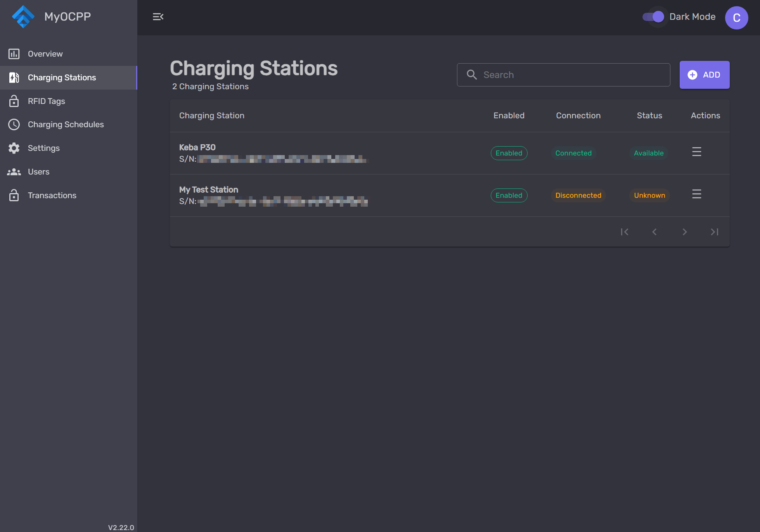Open the Charging Schedules clock icon
760x532 pixels.
click(14, 124)
